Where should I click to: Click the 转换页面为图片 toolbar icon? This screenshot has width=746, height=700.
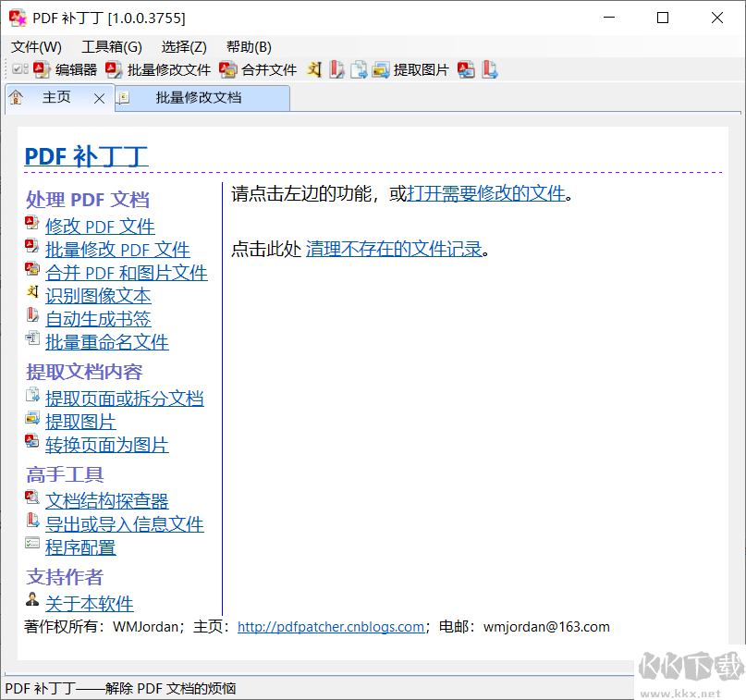pos(466,68)
